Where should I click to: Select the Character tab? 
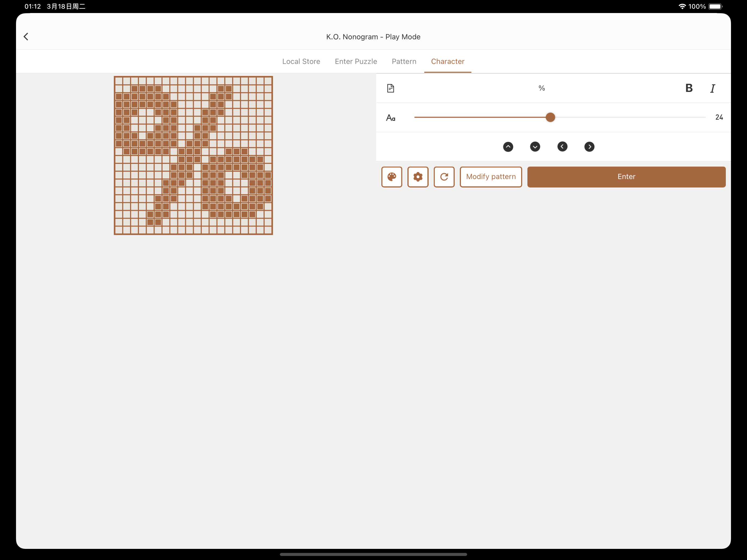pyautogui.click(x=447, y=61)
